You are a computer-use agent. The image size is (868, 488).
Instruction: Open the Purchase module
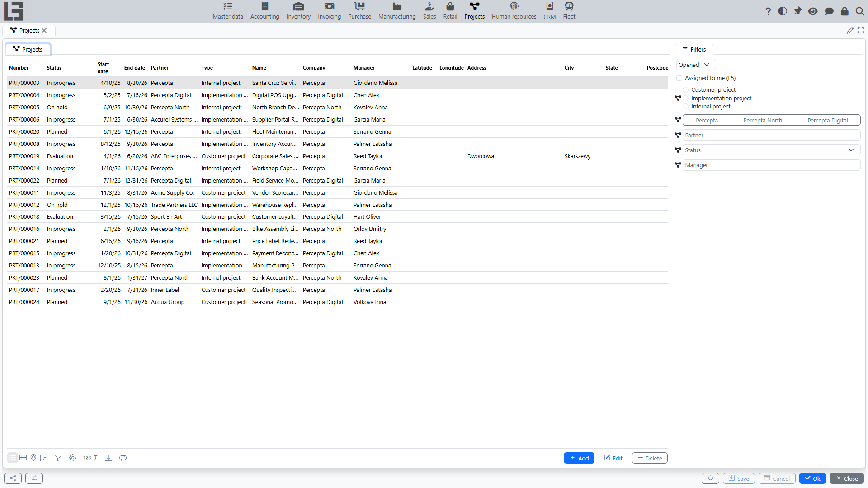(x=360, y=11)
